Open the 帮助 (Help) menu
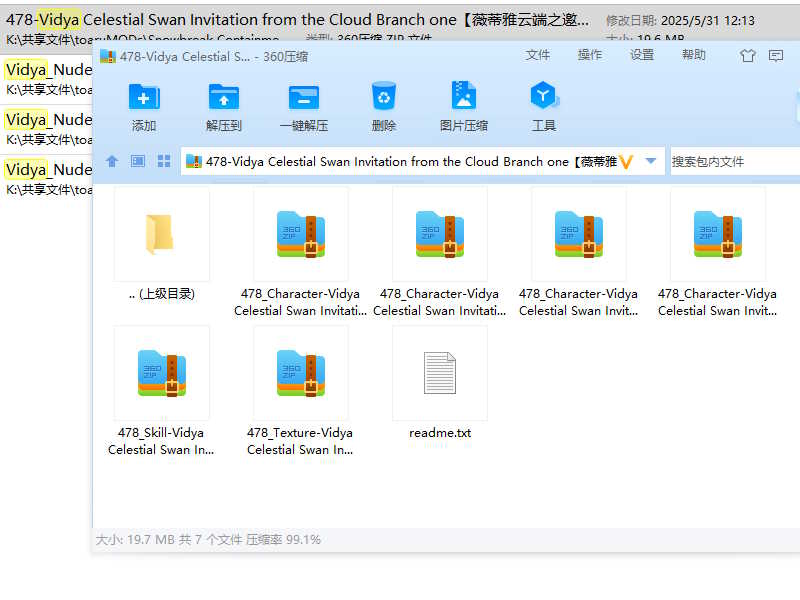Image resolution: width=800 pixels, height=600 pixels. tap(694, 56)
